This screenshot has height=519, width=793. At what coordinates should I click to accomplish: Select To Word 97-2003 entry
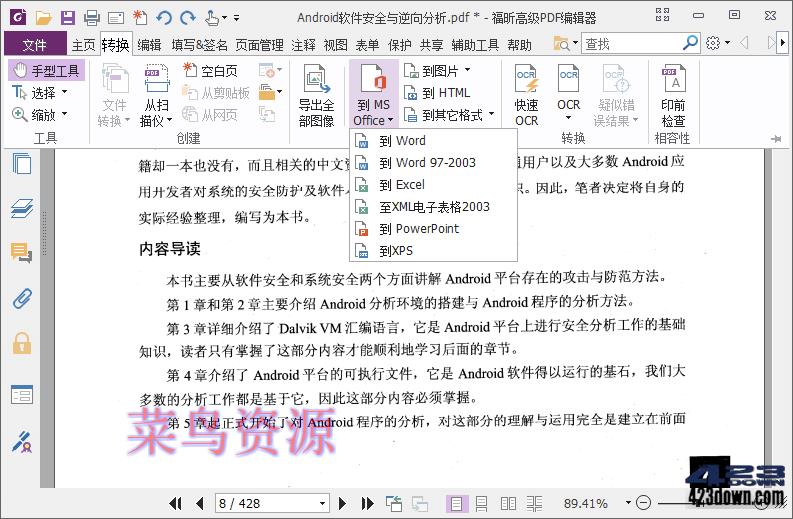[x=433, y=163]
